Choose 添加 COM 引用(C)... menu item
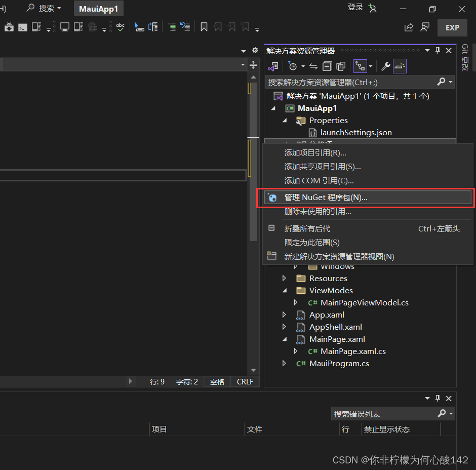Viewport: 476px width, 470px height. pyautogui.click(x=368, y=181)
